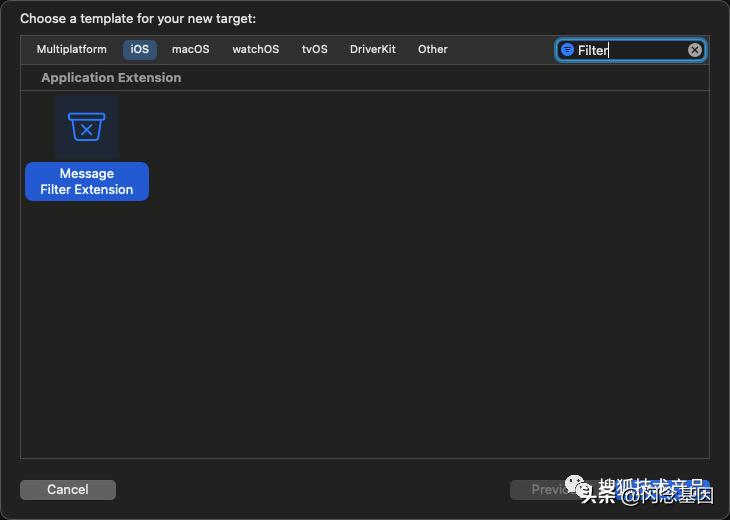Focus the Filter search text field
Image resolution: width=730 pixels, height=520 pixels.
(631, 50)
